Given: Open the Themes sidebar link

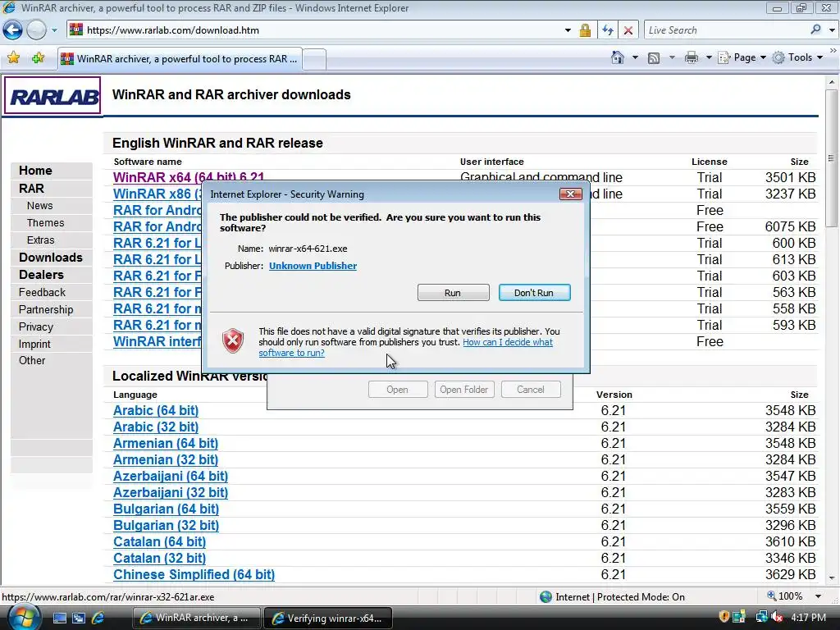Looking at the screenshot, I should click(46, 223).
